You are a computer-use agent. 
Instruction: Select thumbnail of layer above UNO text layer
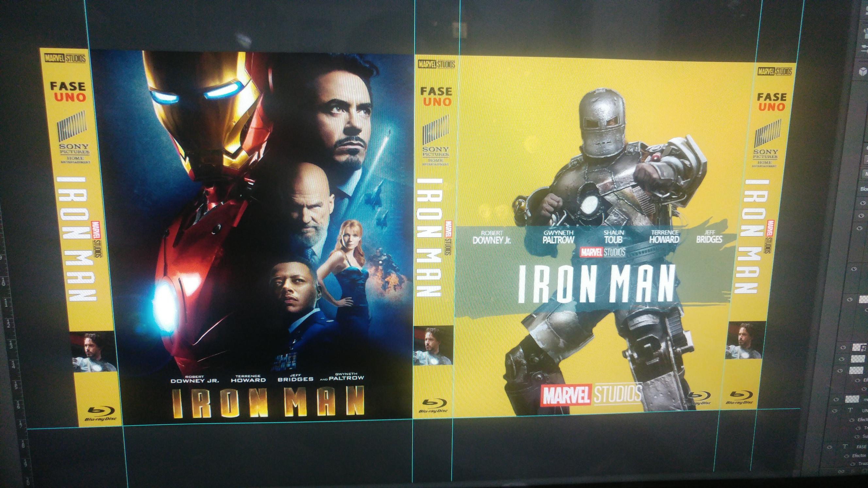click(852, 399)
